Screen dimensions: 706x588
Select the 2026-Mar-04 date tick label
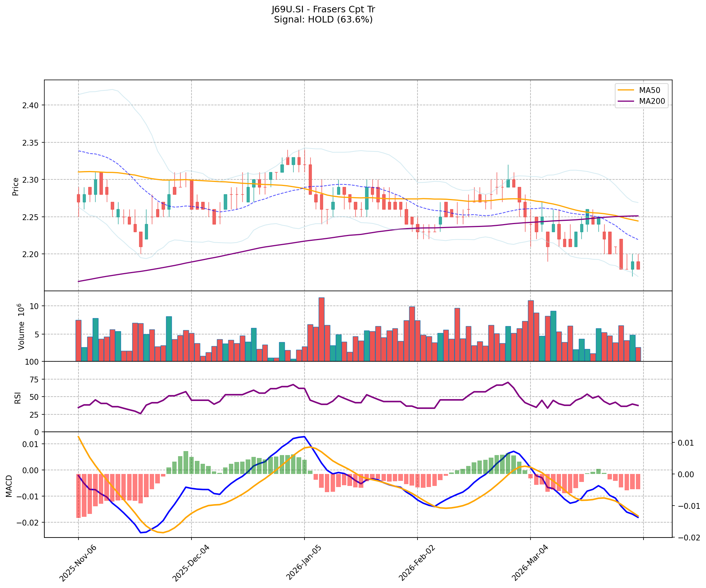tap(529, 562)
